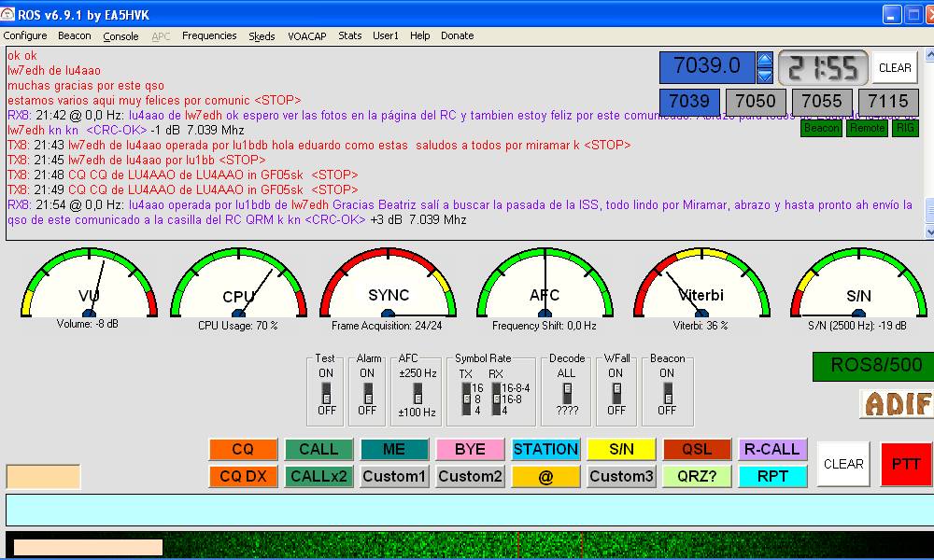Send the CQ DX macro
This screenshot has width=934, height=560.
(243, 477)
